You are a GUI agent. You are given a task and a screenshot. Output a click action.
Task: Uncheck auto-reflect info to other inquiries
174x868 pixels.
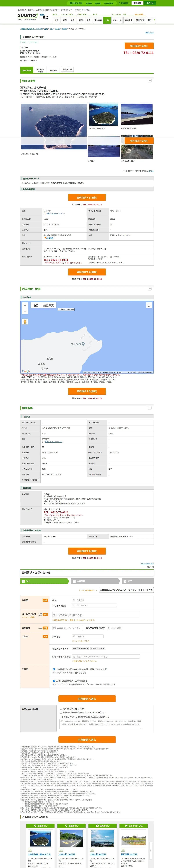54,669
